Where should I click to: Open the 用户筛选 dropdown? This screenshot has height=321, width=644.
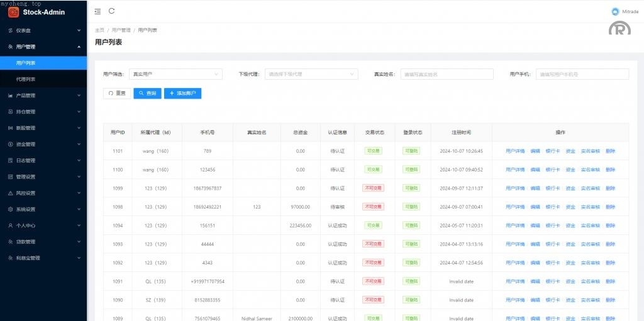click(x=175, y=74)
